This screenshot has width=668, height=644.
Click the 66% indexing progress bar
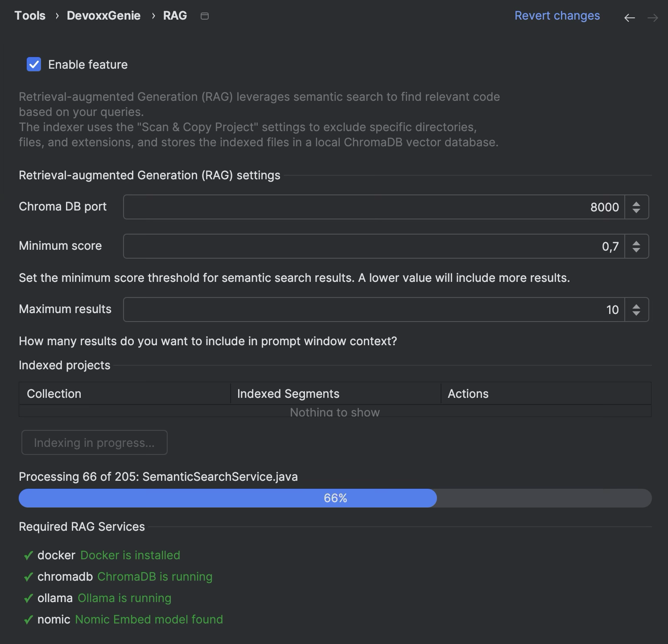[x=335, y=498]
